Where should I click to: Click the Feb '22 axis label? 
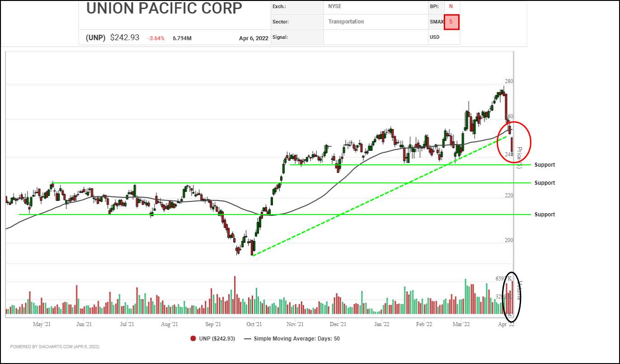[x=424, y=324]
